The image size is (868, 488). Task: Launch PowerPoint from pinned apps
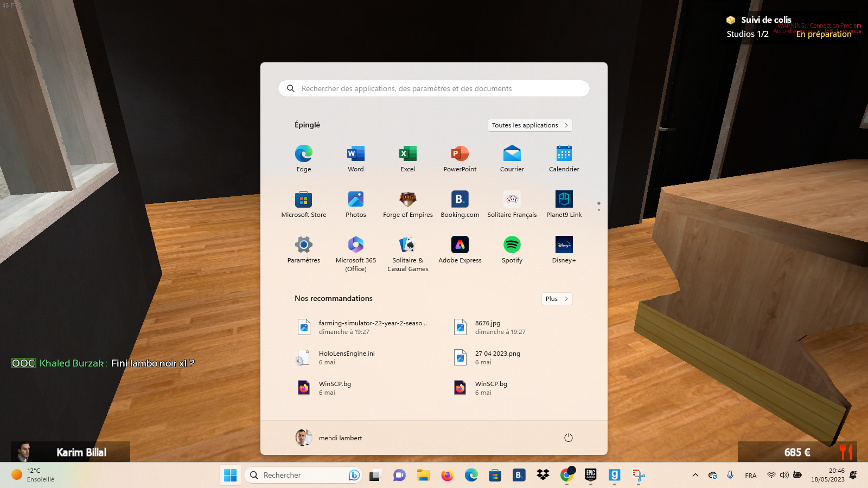(460, 155)
